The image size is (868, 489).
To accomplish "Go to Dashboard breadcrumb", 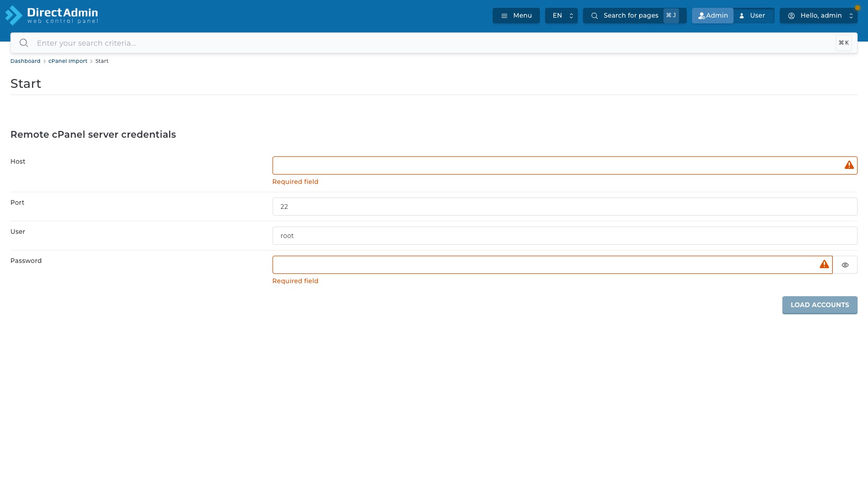I will pos(25,61).
